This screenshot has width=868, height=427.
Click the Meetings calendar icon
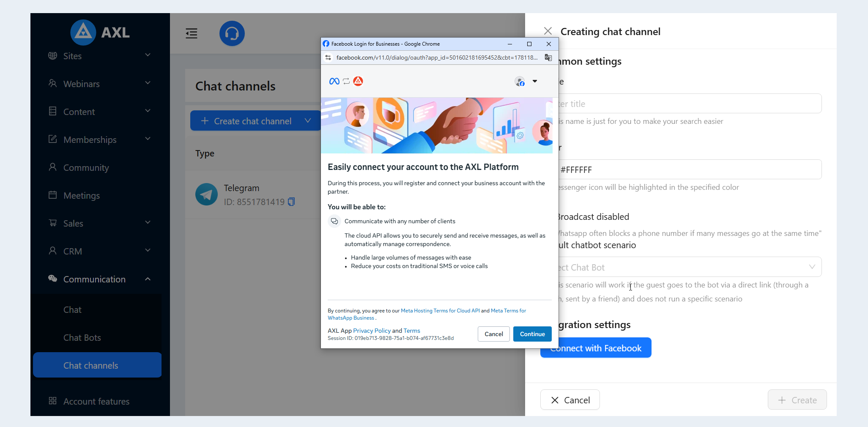53,195
